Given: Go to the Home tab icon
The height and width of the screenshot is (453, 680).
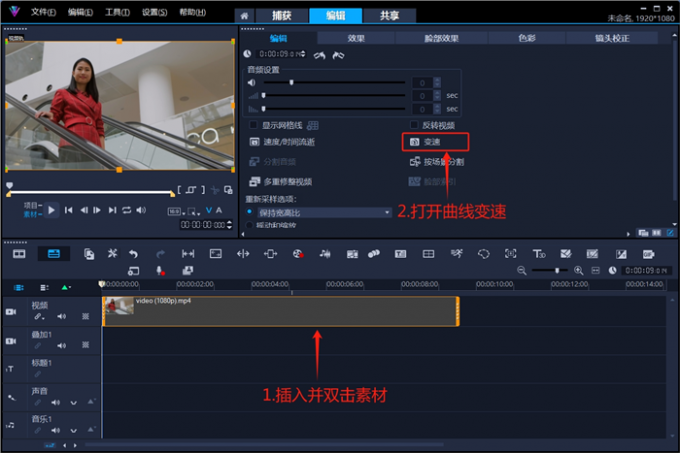Looking at the screenshot, I should 245,16.
